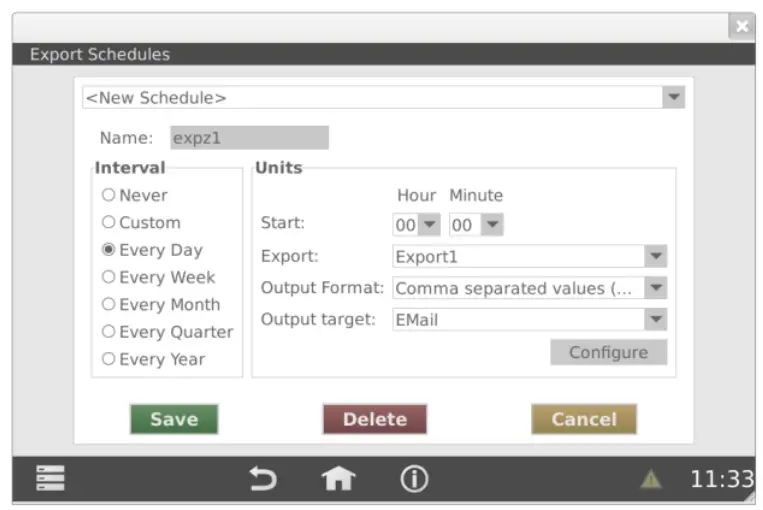Choose the Every Year interval

point(109,359)
